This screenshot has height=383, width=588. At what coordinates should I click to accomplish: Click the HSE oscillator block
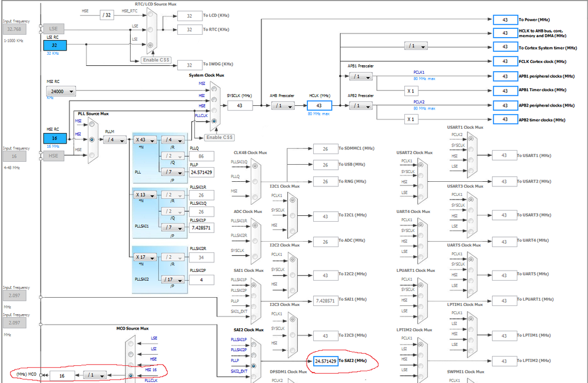(x=54, y=156)
